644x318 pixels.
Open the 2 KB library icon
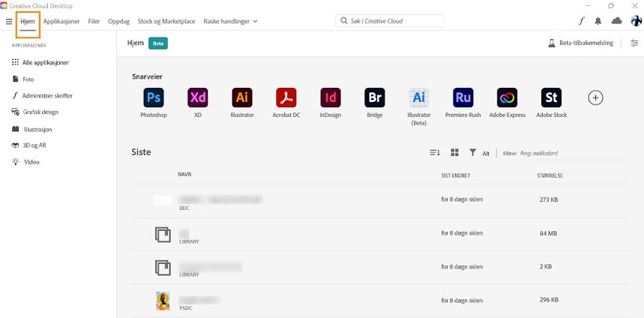tap(163, 268)
